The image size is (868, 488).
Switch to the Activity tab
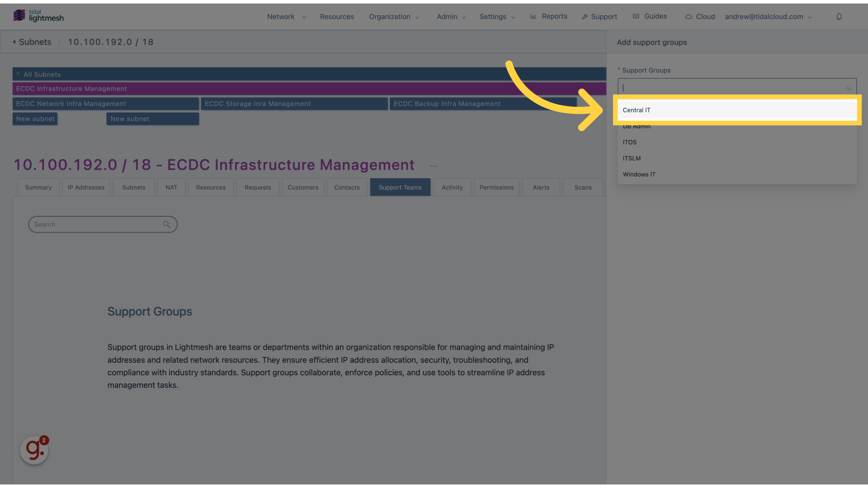[452, 188]
